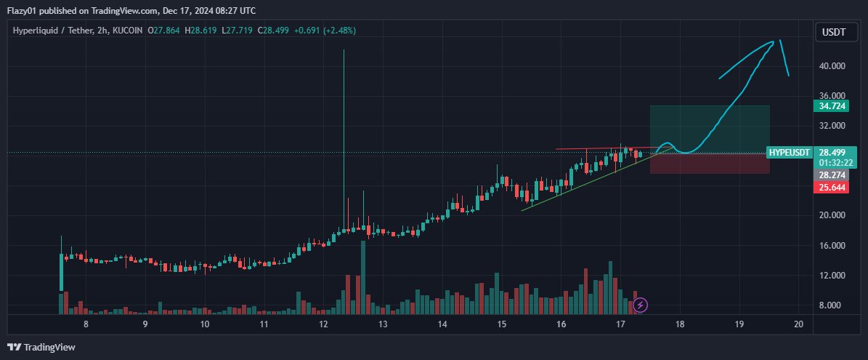The image size is (868, 360).
Task: Click the green 34.724 target price label
Action: pyautogui.click(x=830, y=105)
